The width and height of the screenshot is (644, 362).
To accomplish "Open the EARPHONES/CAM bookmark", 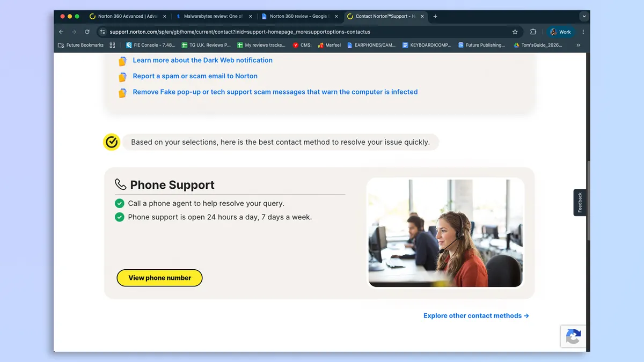I will tap(371, 45).
